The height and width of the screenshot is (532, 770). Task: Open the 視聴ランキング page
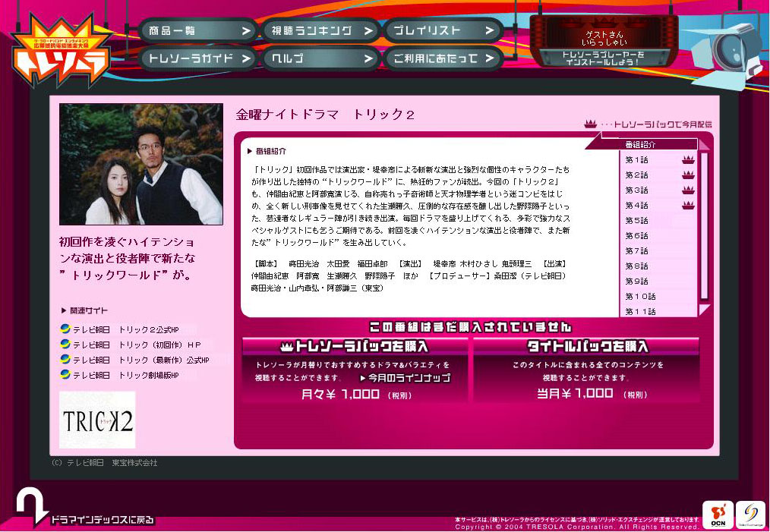[x=320, y=31]
